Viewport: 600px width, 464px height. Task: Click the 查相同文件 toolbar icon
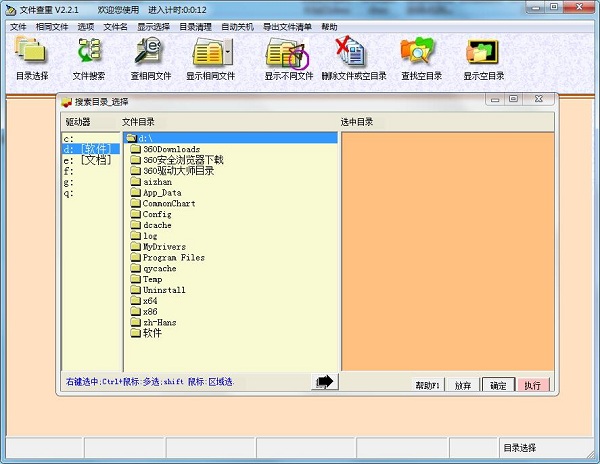(x=150, y=55)
